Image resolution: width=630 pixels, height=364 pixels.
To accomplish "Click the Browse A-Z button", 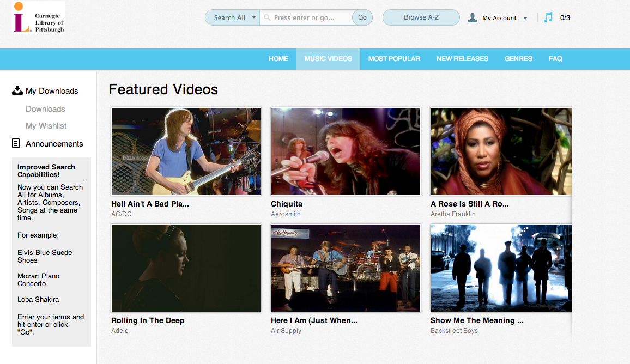I will click(421, 17).
